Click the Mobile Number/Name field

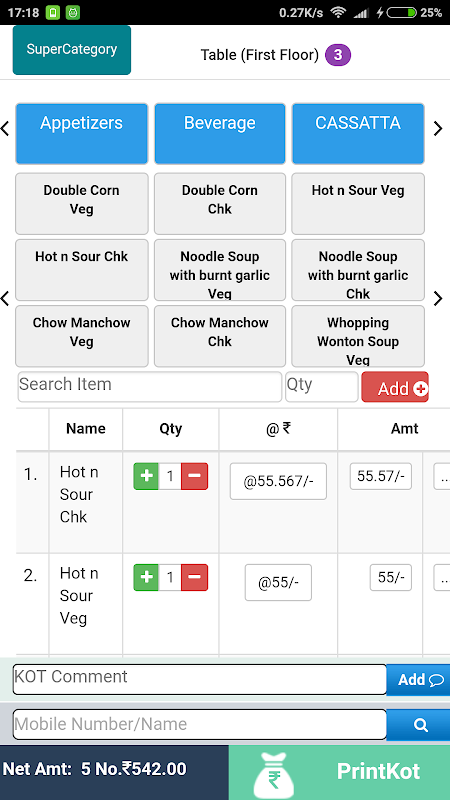199,724
